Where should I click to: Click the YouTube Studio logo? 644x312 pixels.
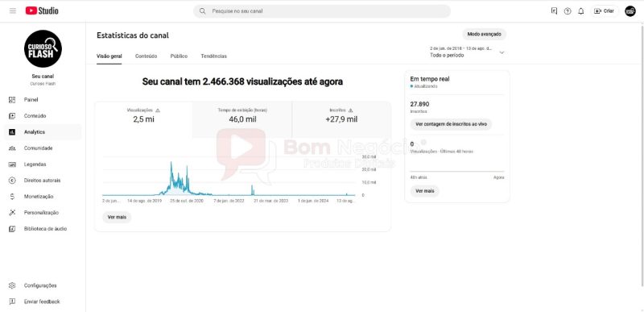click(42, 11)
